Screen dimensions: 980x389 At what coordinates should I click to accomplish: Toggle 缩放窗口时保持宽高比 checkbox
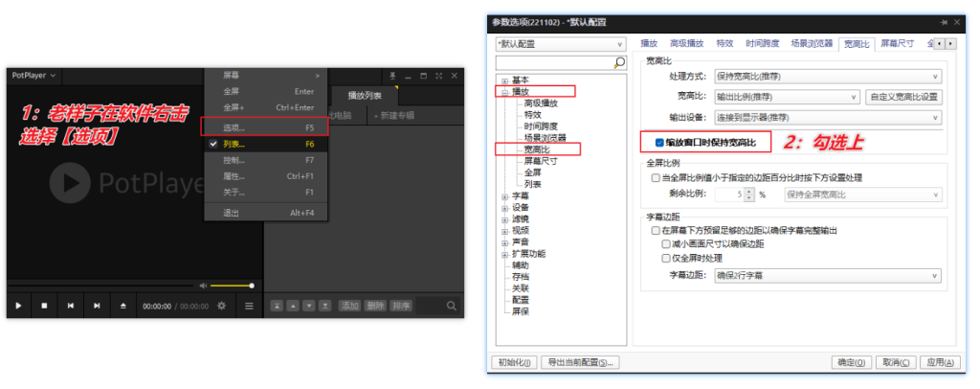click(x=659, y=143)
